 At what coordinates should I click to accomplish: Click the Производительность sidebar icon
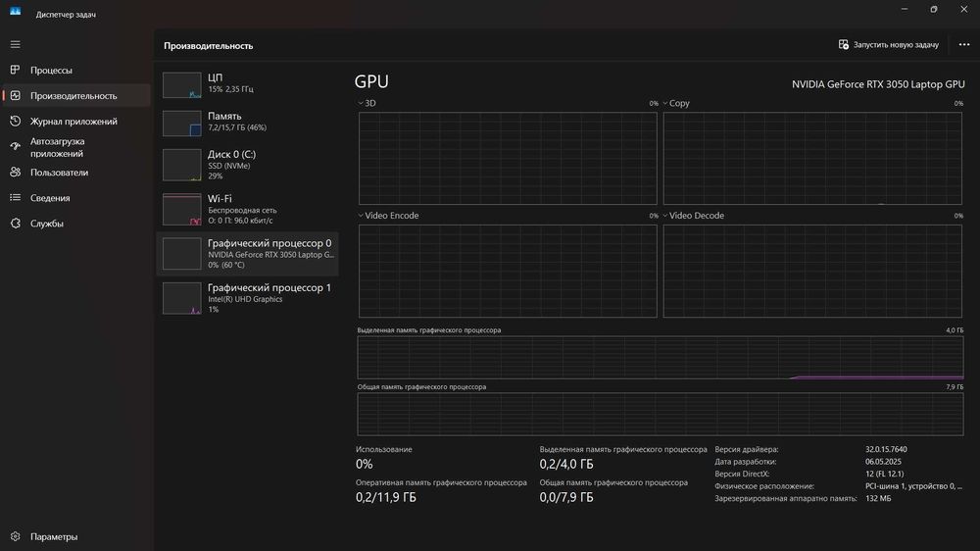point(15,95)
